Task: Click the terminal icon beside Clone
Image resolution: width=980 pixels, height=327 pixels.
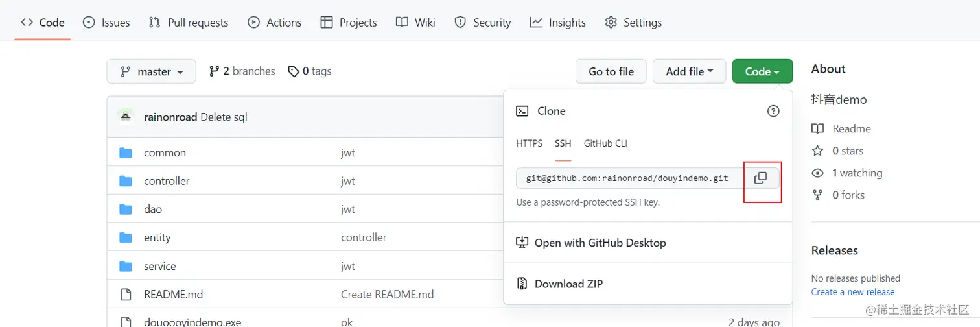Action: tap(522, 111)
